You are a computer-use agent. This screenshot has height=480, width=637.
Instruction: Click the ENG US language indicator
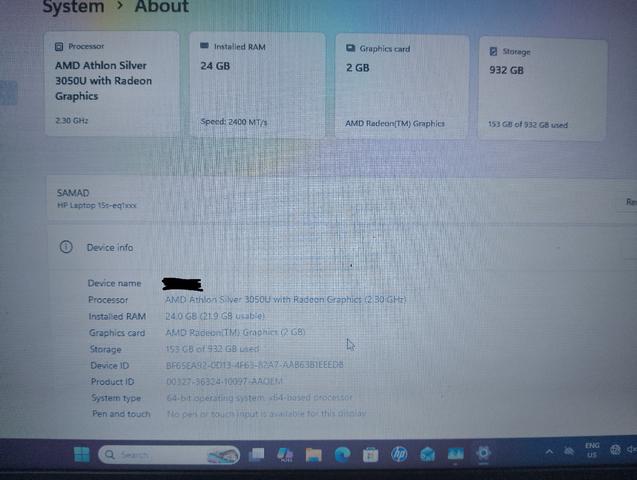point(592,450)
